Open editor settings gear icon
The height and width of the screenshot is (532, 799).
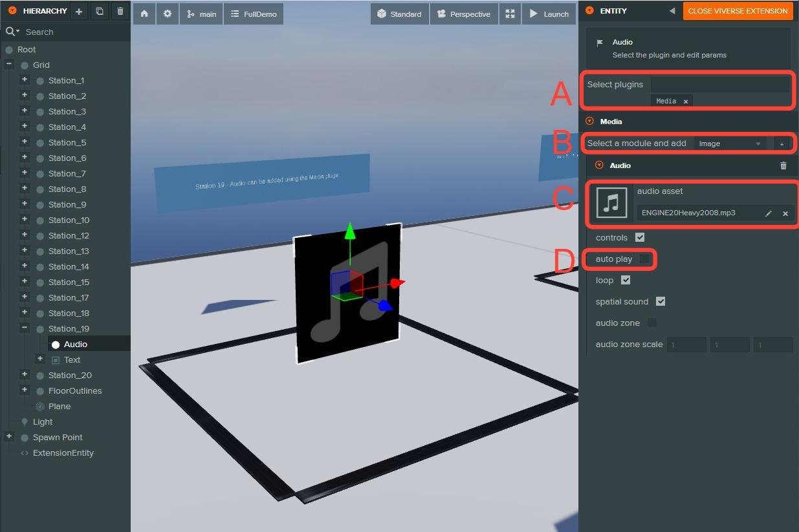click(x=168, y=14)
